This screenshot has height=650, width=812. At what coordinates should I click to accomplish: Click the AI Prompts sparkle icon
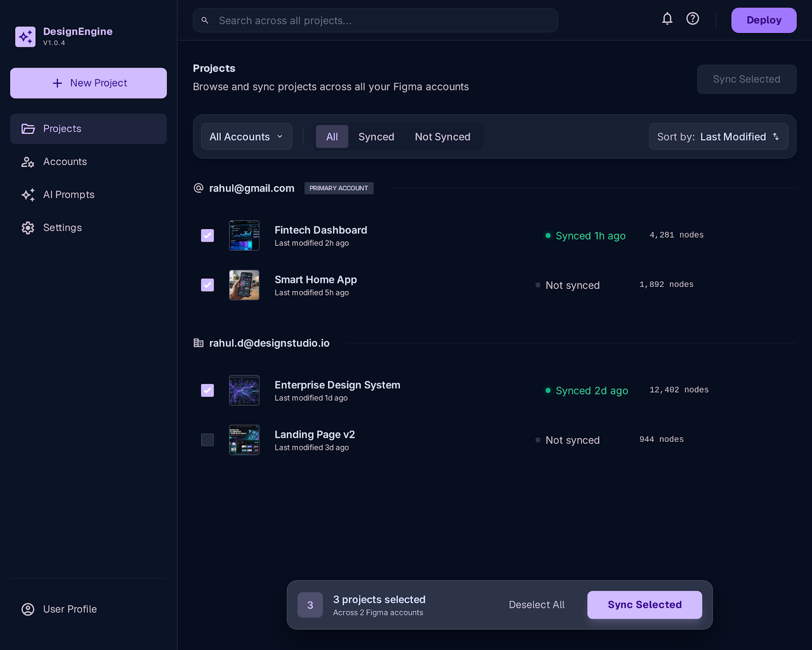(28, 195)
